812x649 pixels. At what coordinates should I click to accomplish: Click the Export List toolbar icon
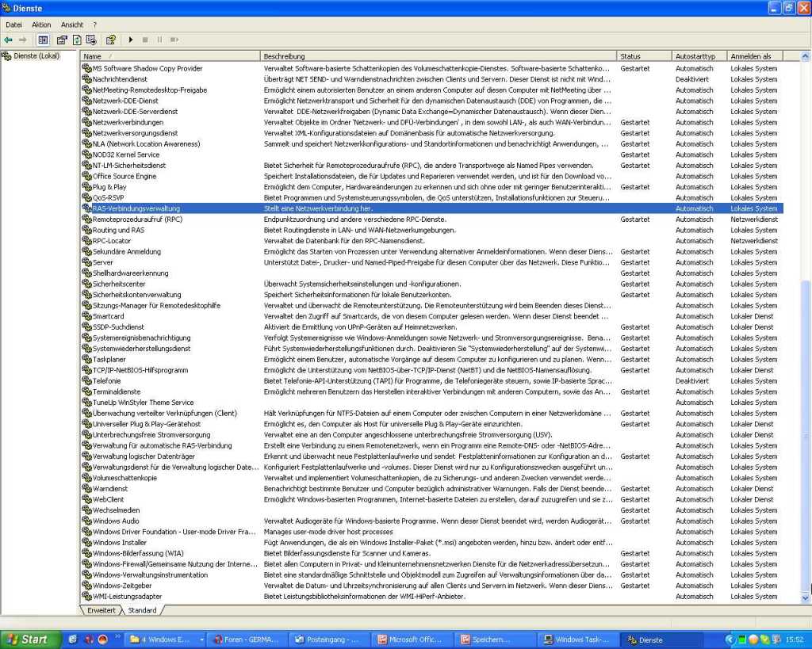tap(92, 40)
